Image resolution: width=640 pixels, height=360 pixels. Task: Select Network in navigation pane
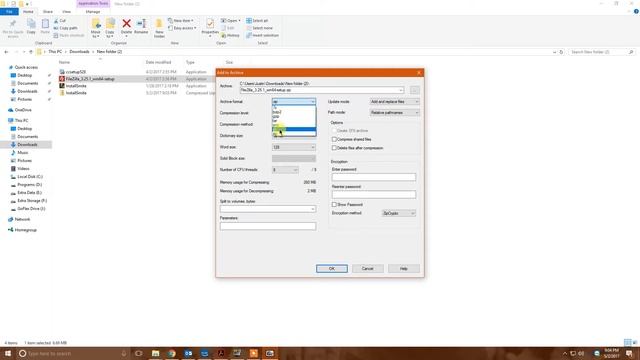22,220
